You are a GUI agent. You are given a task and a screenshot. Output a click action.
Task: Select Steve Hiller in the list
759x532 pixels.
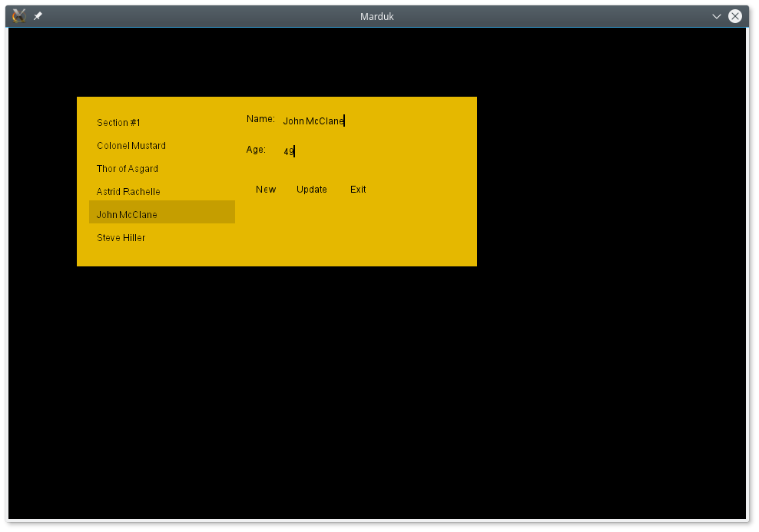point(121,238)
